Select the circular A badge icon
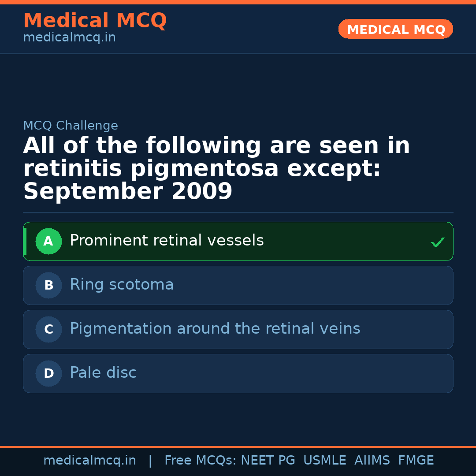Screen dimensions: 476x476 (48, 241)
